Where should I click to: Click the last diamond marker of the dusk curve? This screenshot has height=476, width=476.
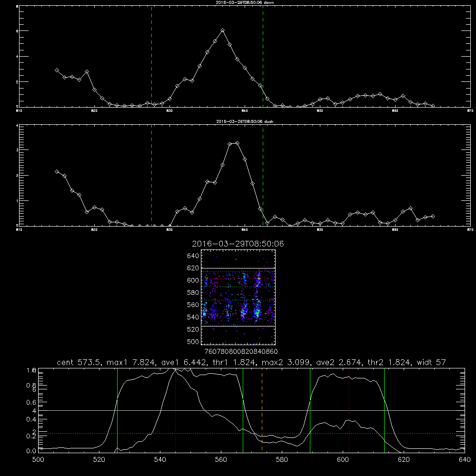(x=433, y=217)
